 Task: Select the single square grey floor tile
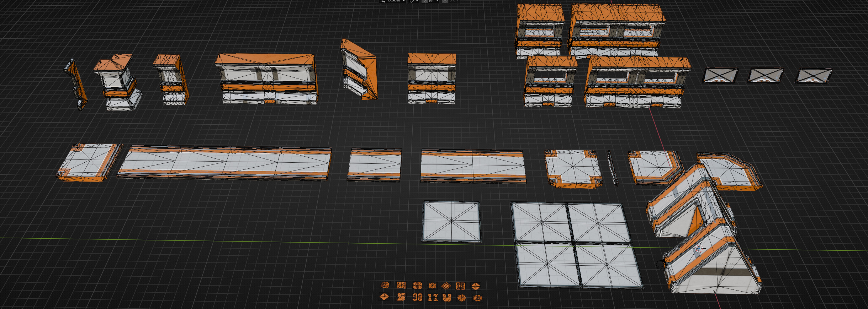click(x=451, y=221)
